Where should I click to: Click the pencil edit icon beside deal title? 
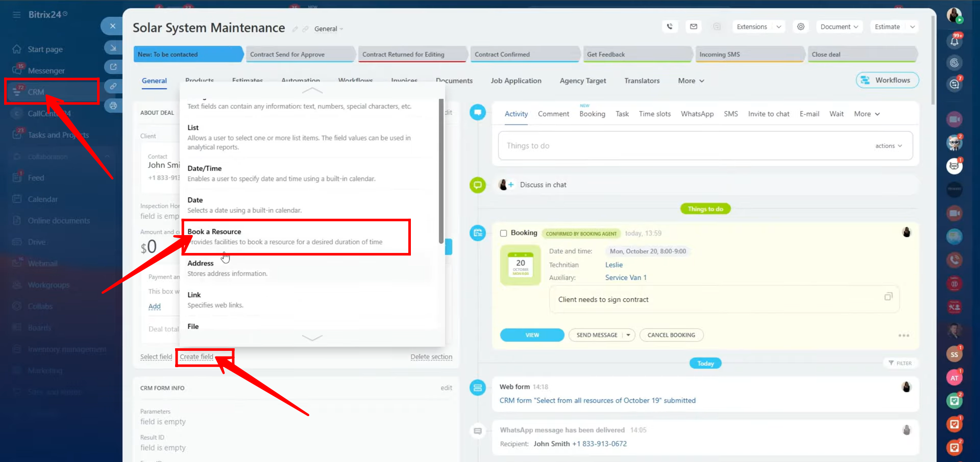tap(295, 29)
